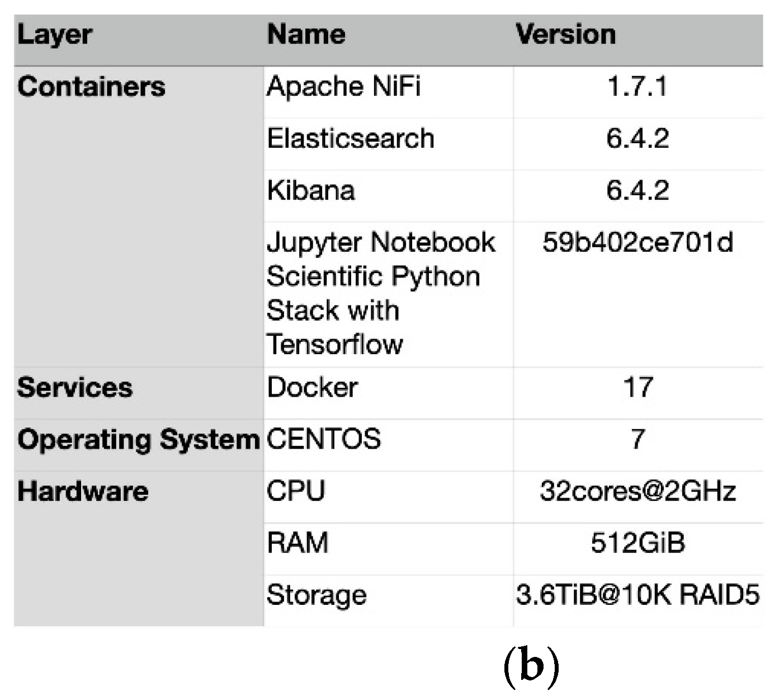Select the Containers row label
784x700 pixels.
pyautogui.click(x=91, y=87)
